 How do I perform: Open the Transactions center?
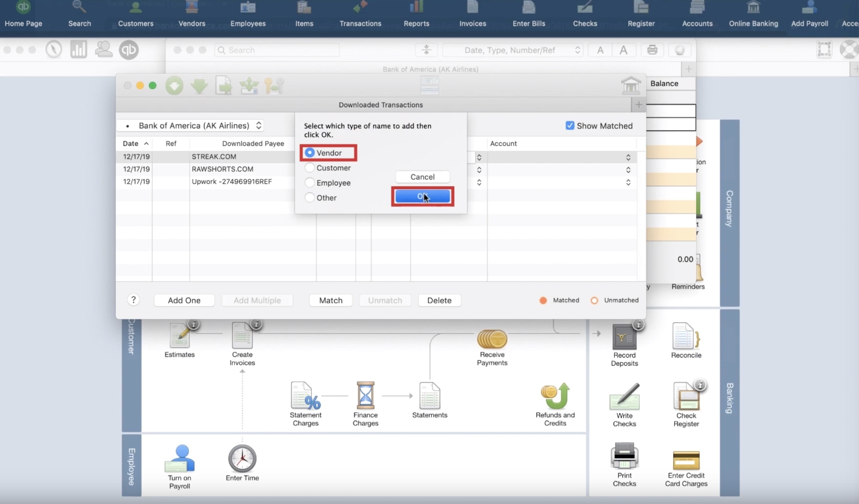360,14
